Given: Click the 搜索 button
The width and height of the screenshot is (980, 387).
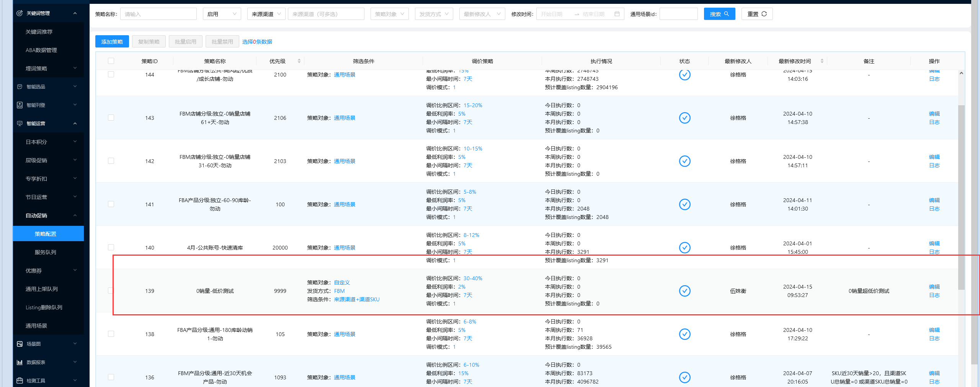Looking at the screenshot, I should [x=719, y=14].
